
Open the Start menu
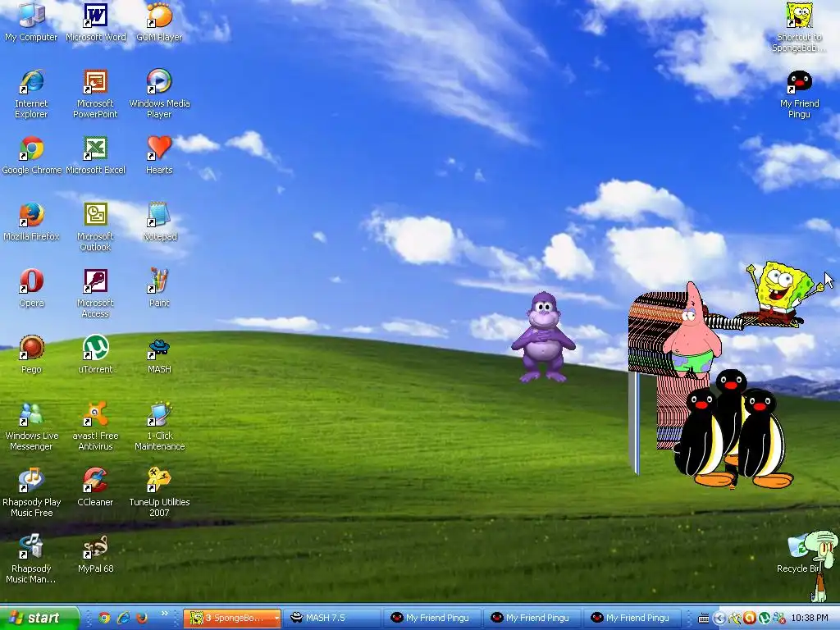tap(39, 618)
